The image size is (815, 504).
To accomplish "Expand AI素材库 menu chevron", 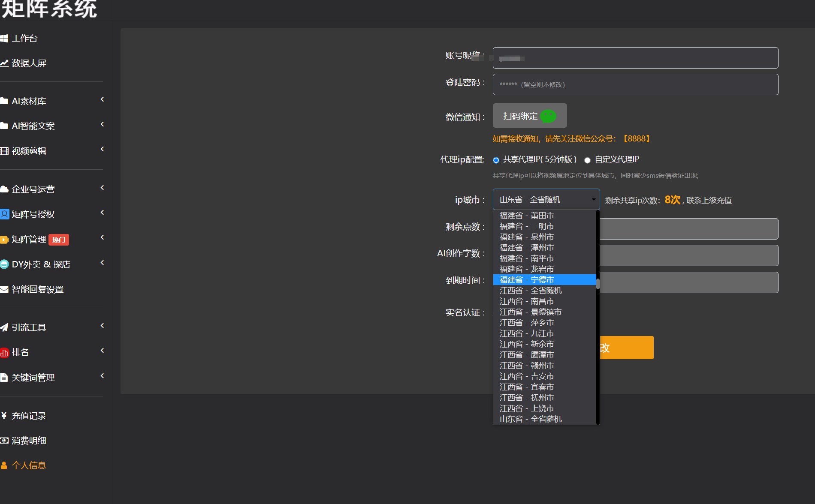I will click(102, 99).
